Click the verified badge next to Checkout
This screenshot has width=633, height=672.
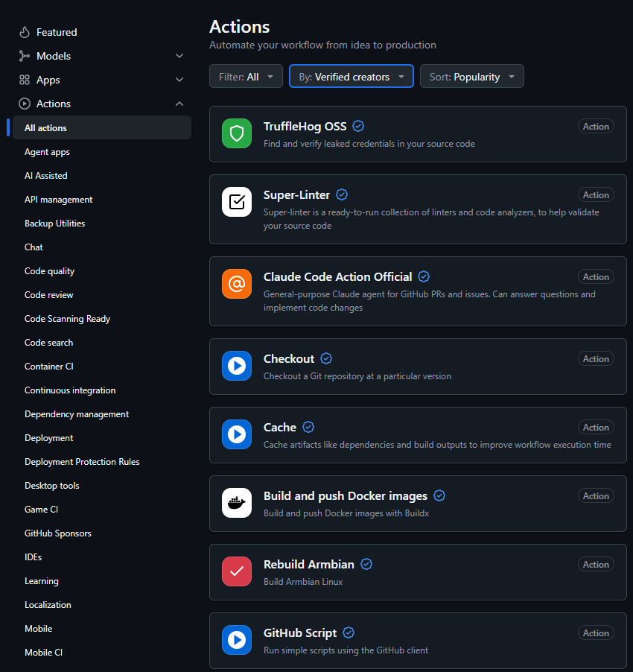326,358
